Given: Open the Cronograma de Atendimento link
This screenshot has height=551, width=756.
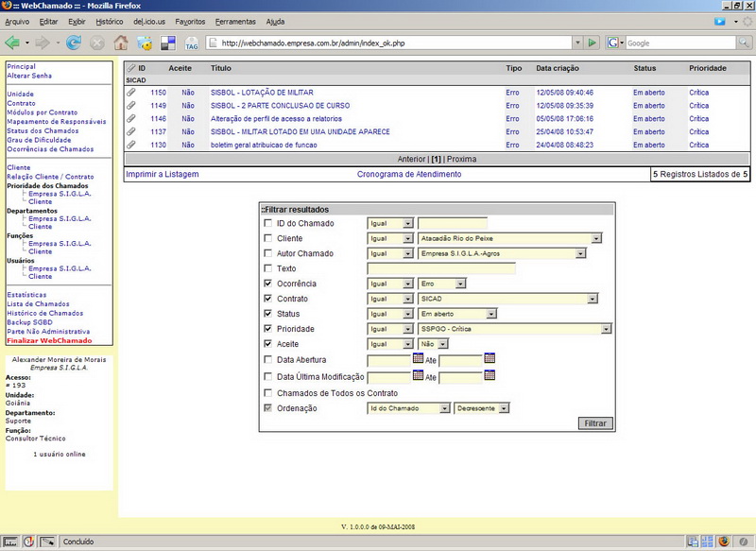Looking at the screenshot, I should tap(409, 175).
